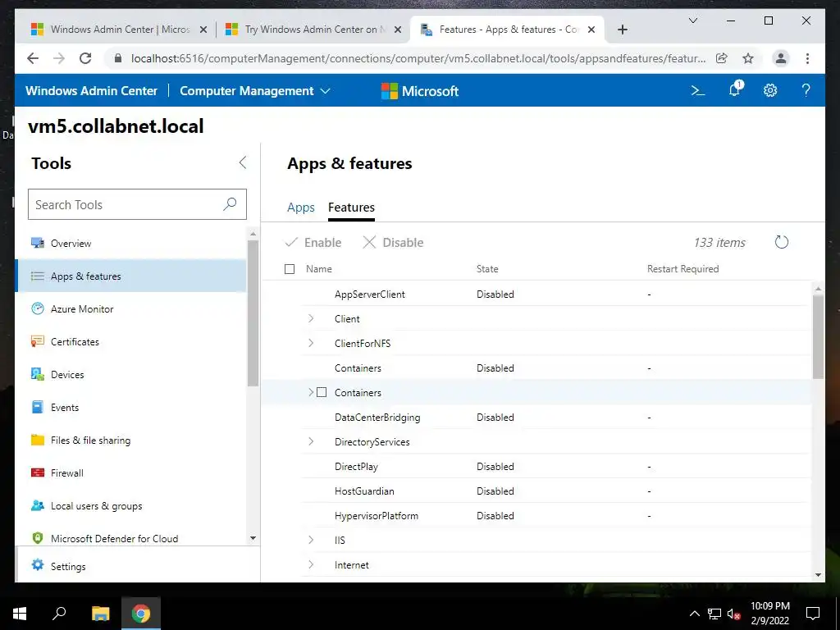Click the features list vertical scrollbar

coord(818,336)
